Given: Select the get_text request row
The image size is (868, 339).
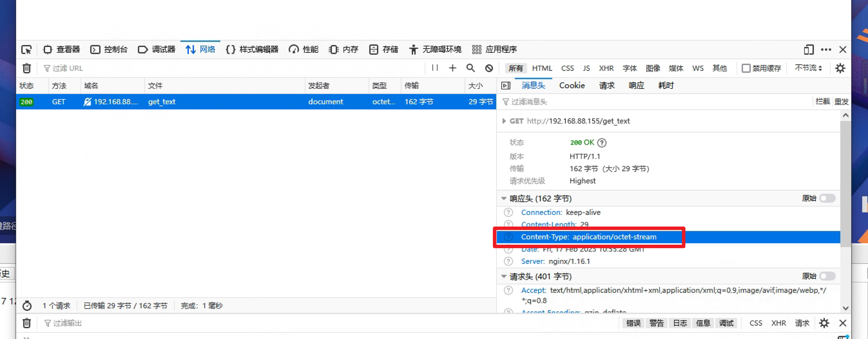Looking at the screenshot, I should coord(256,102).
